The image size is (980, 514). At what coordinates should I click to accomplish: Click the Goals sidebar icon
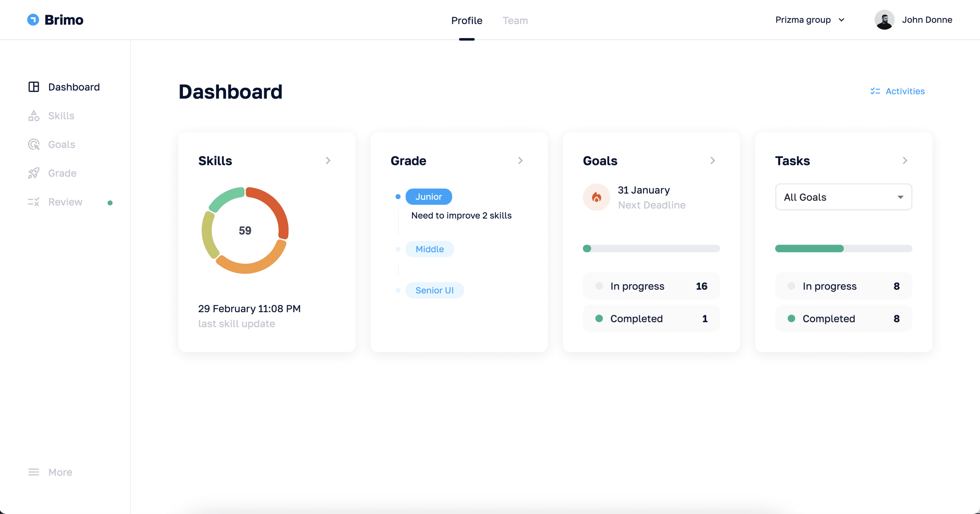[x=34, y=144]
